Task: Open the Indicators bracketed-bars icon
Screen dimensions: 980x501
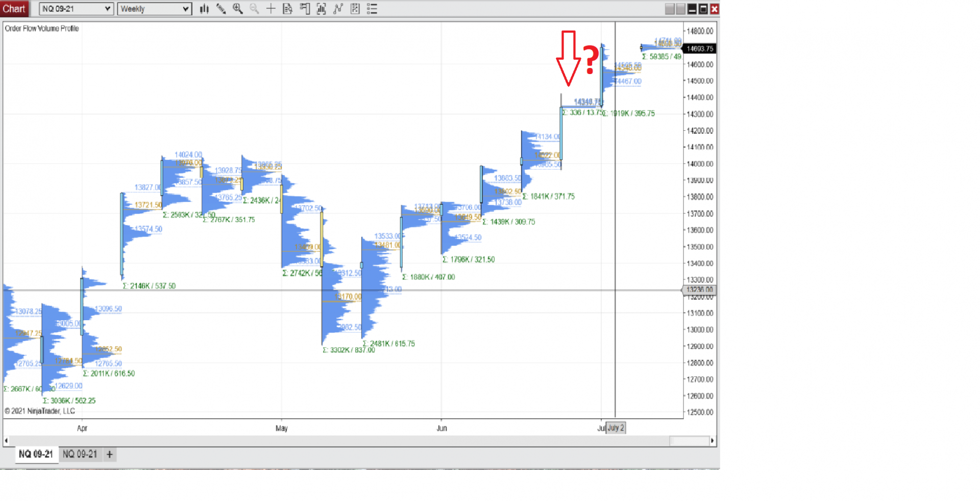Action: click(x=322, y=9)
